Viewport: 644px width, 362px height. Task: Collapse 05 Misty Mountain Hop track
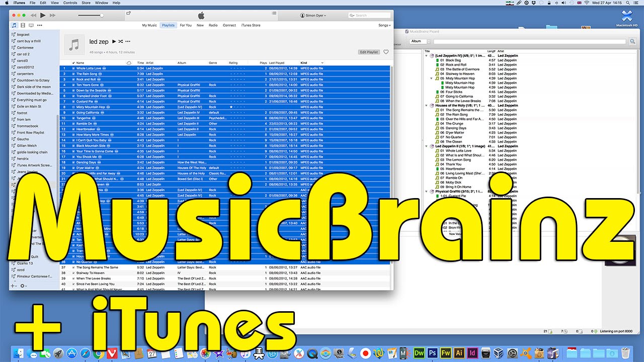[431, 78]
